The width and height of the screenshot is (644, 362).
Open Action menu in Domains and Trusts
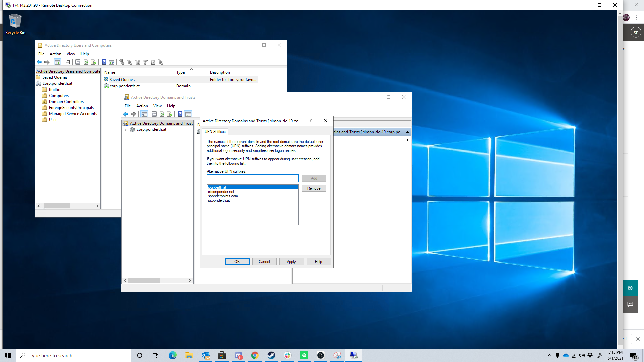point(142,106)
